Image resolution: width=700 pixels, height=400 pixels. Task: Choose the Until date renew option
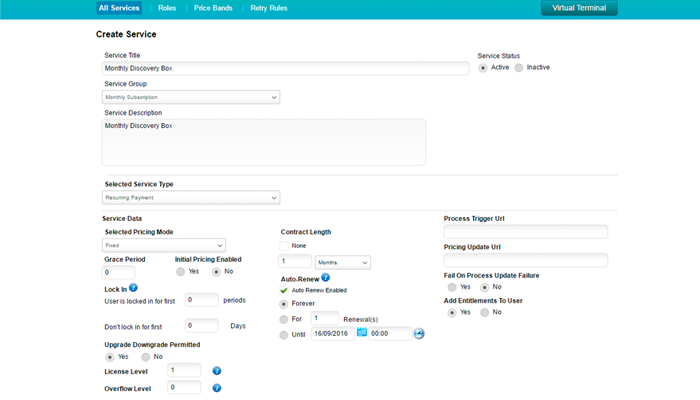coord(283,335)
